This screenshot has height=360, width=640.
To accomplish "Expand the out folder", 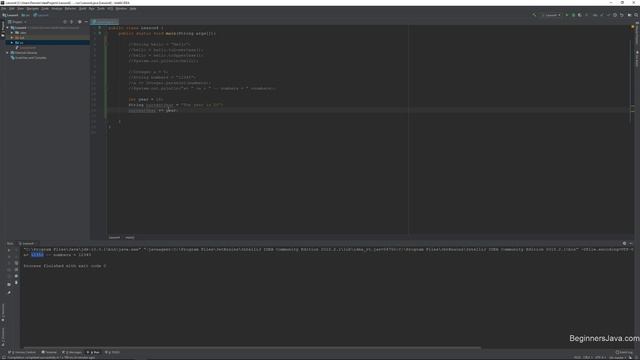I will [12, 38].
